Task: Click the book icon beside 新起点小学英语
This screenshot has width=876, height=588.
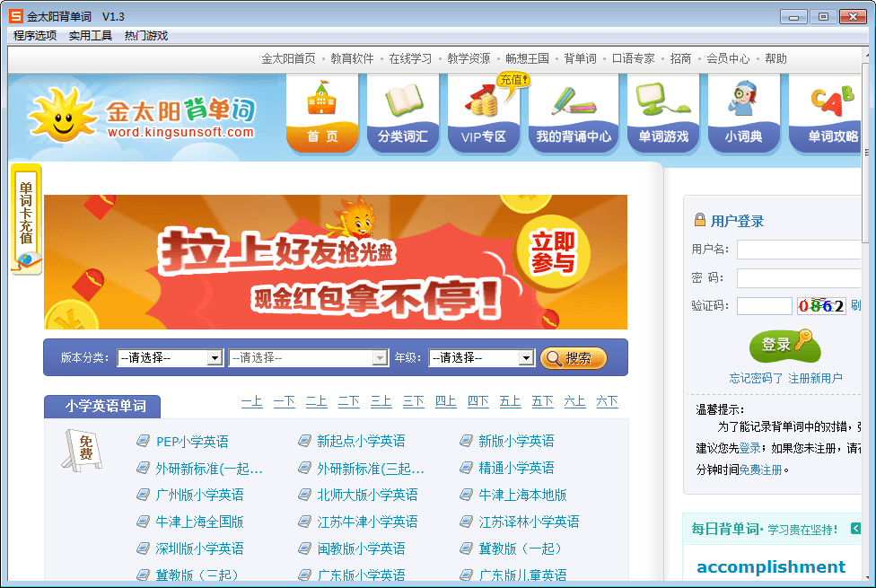Action: tap(304, 441)
